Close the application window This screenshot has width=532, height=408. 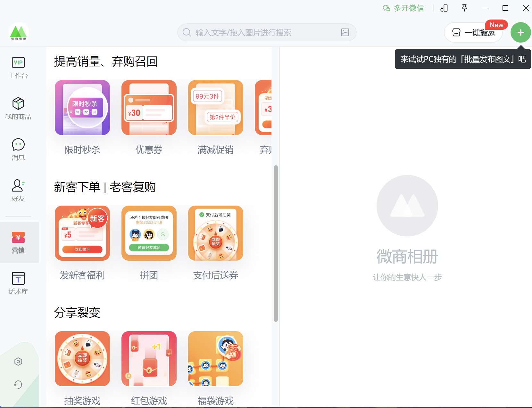pos(526,8)
